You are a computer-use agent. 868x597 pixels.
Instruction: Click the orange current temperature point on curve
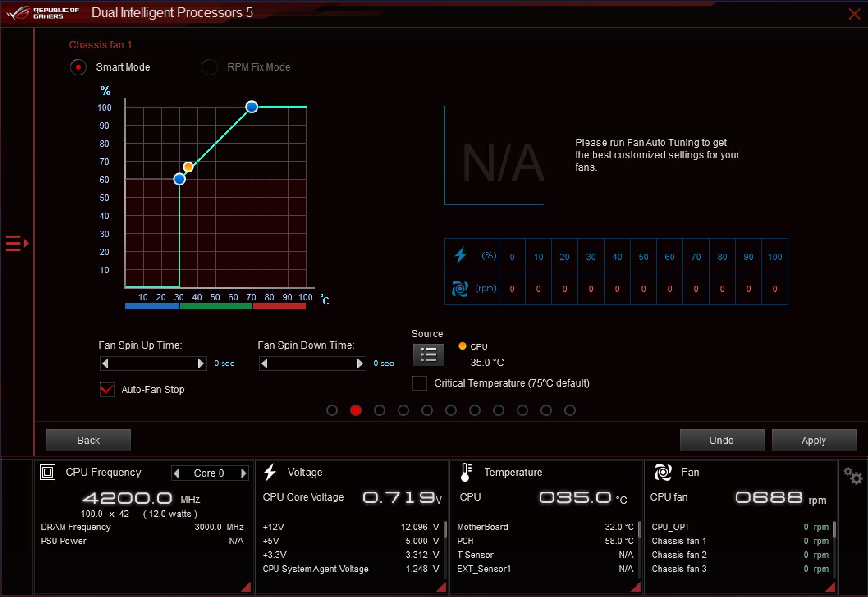coord(188,167)
